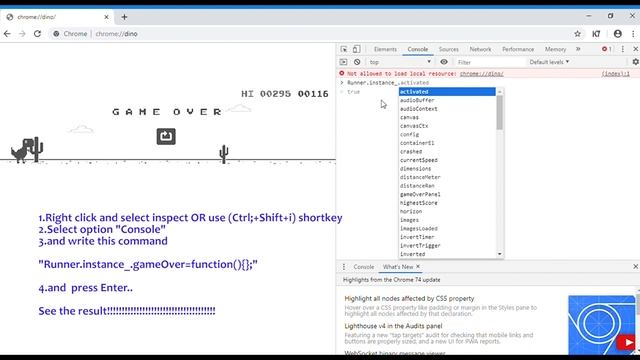Restart the dino game with replay button
Viewport: 640px width, 360px height.
click(x=166, y=136)
